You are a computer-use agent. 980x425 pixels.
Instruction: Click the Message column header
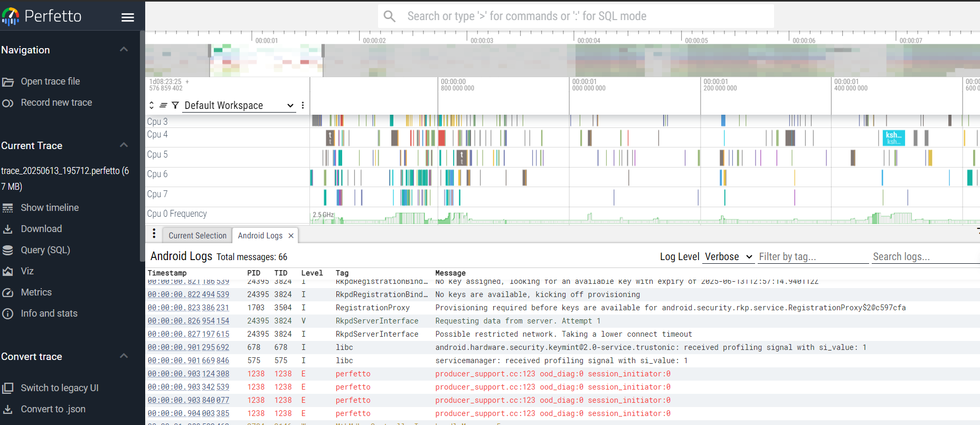point(450,273)
